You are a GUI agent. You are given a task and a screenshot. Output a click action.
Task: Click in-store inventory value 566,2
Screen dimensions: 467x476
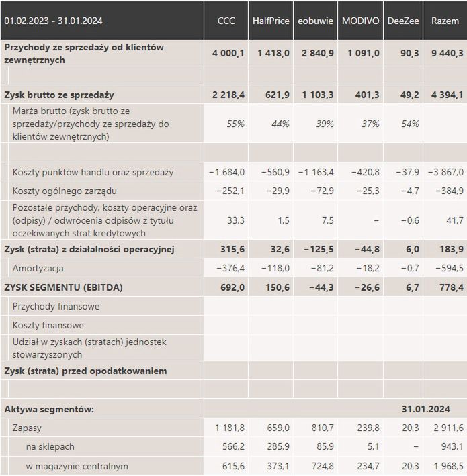coord(233,447)
